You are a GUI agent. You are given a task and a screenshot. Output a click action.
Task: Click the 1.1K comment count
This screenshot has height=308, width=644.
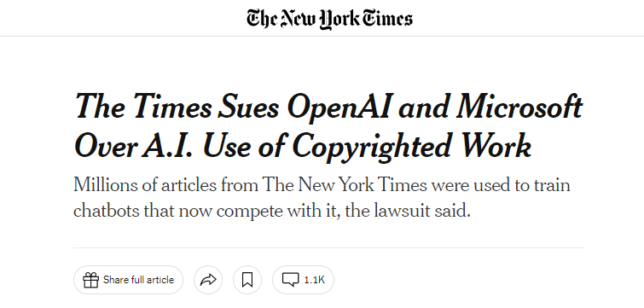pos(314,280)
